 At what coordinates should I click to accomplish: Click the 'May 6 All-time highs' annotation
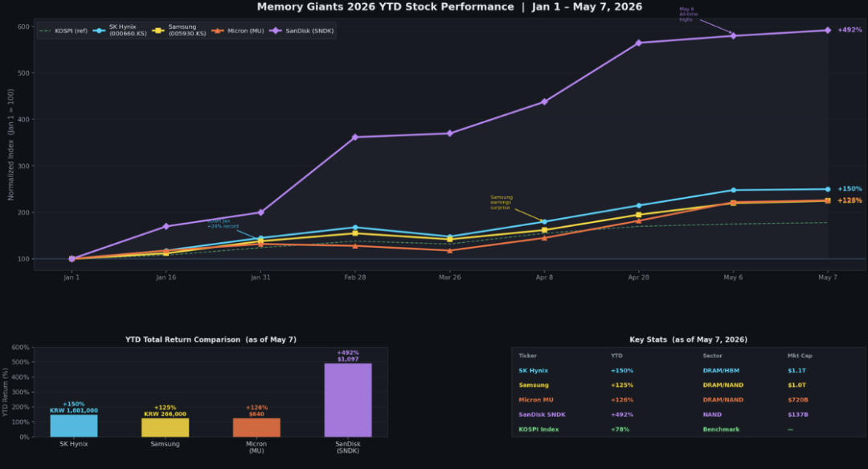point(689,14)
